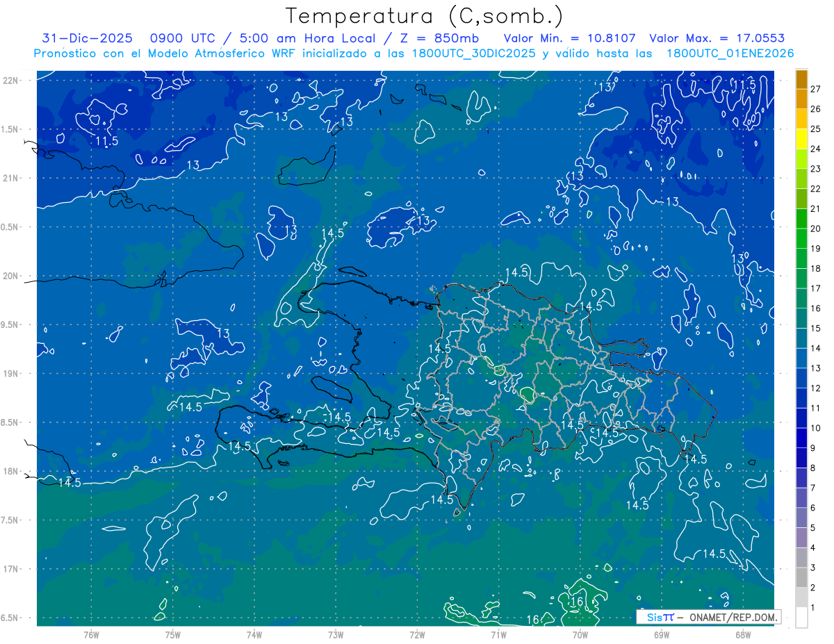
Task: Click the "1800UTC_30DIC2025" initialization timestamp
Action: (473, 53)
